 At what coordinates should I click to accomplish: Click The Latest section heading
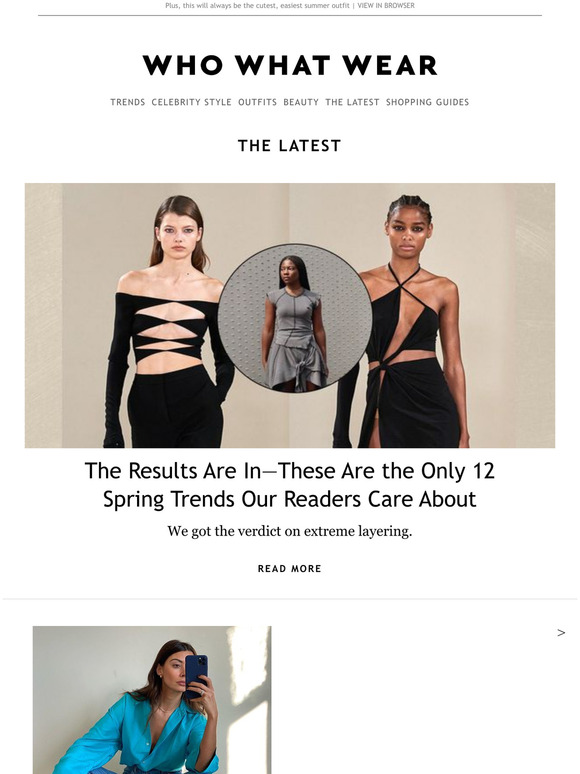tap(289, 146)
